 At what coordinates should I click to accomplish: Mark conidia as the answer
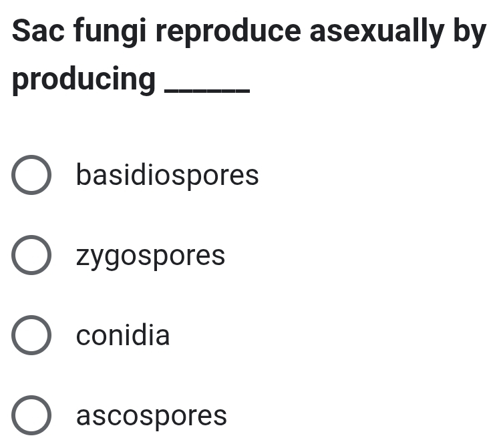click(31, 335)
